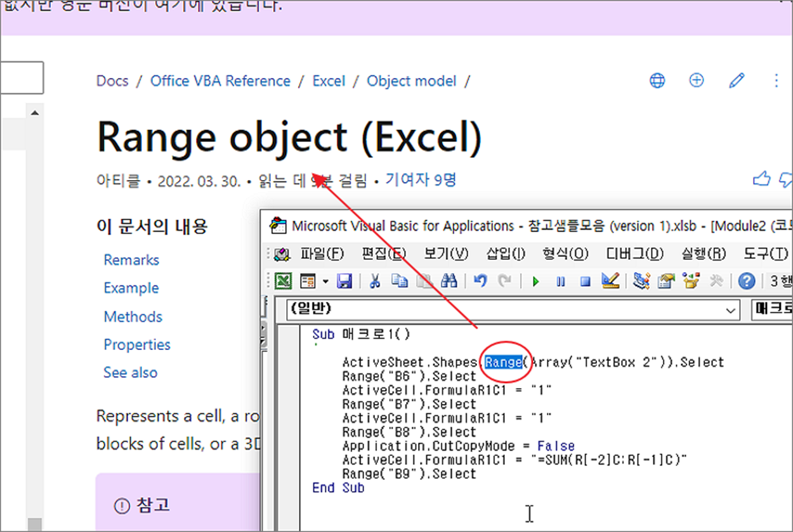Open Properties Window icon
The width and height of the screenshot is (793, 532).
tap(666, 281)
